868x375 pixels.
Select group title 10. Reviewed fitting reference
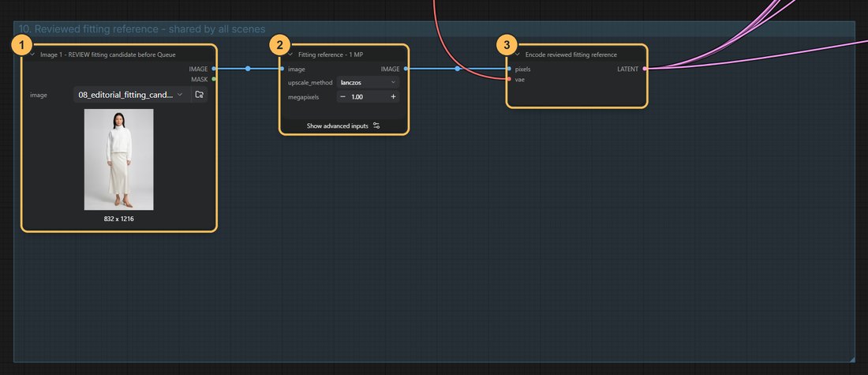tap(142, 28)
